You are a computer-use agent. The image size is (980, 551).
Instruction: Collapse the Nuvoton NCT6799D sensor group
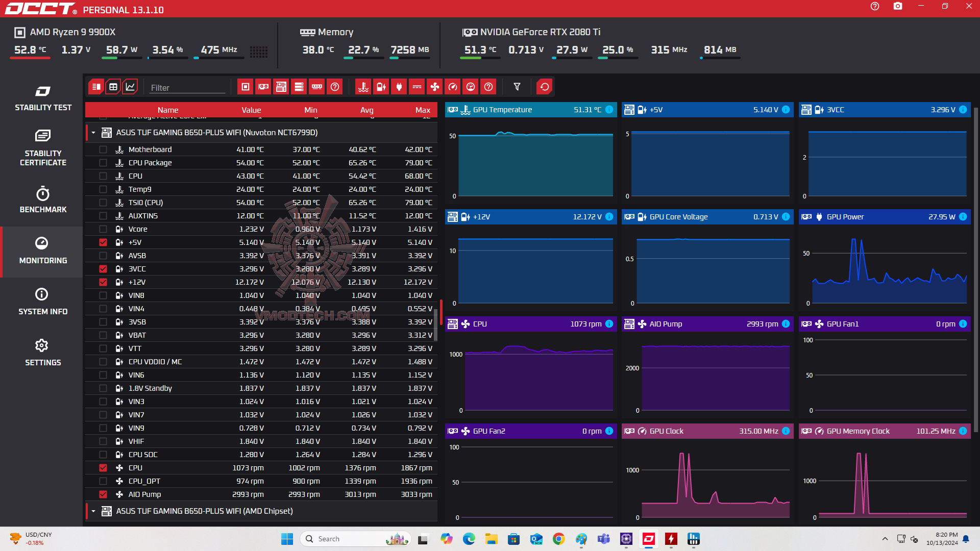(x=93, y=133)
